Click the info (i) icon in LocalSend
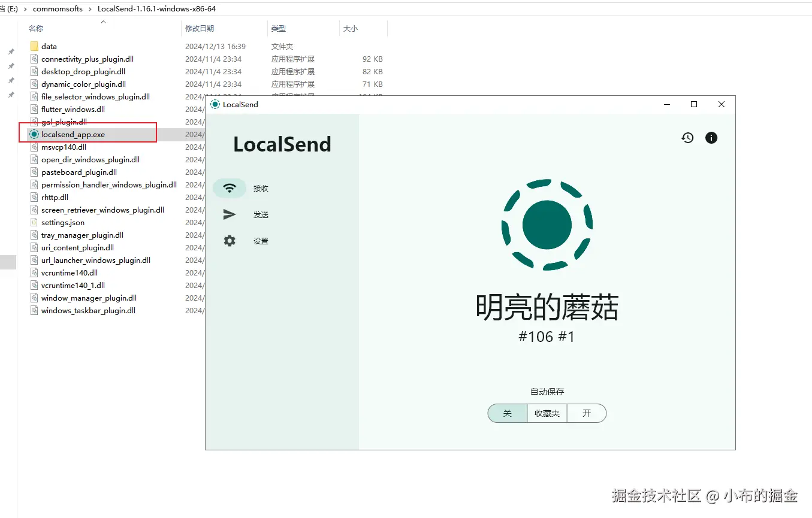812x518 pixels. tap(711, 138)
